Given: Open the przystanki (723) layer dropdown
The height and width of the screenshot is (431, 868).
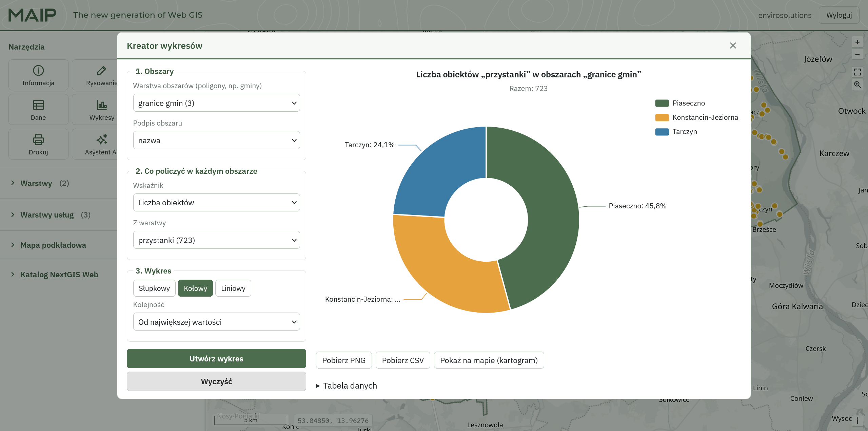Looking at the screenshot, I should click(217, 240).
